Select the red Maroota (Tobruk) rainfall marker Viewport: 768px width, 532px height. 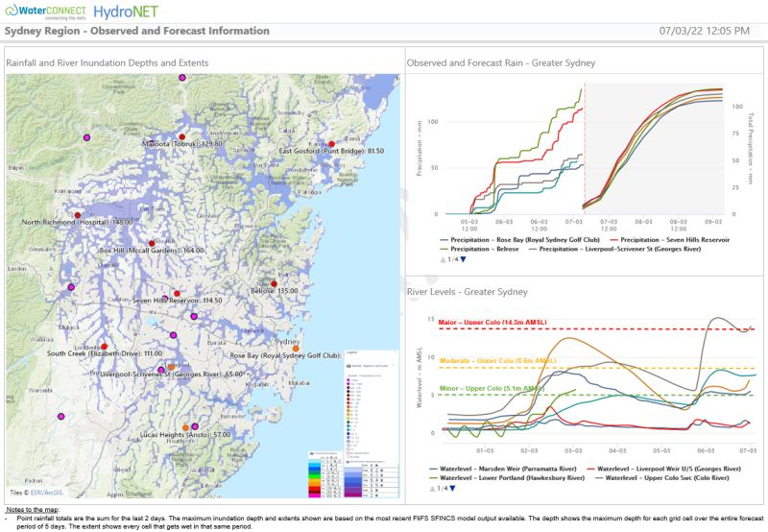(182, 137)
